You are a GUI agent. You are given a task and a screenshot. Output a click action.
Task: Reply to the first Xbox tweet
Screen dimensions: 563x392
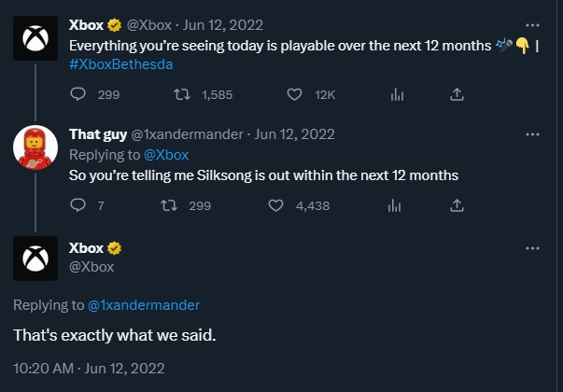tap(77, 94)
